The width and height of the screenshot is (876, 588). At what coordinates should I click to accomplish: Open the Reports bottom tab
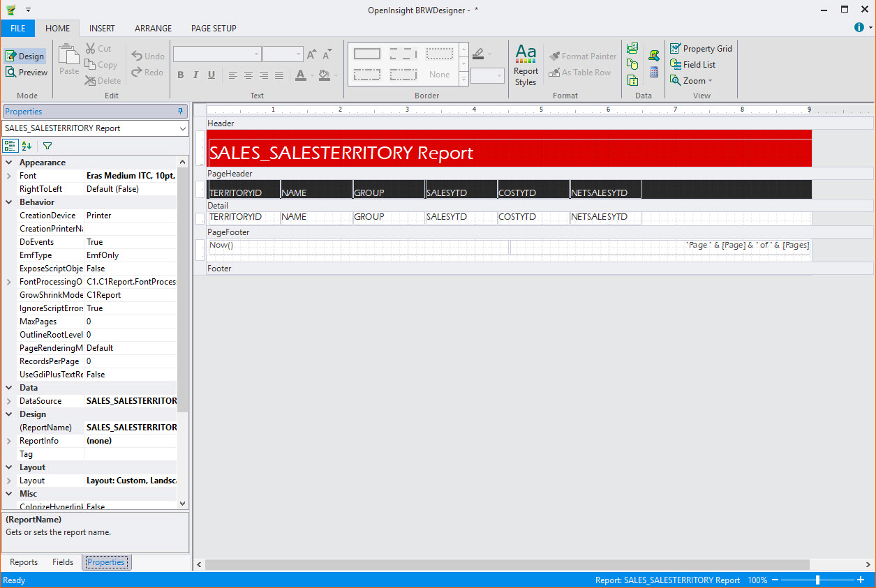pyautogui.click(x=24, y=562)
